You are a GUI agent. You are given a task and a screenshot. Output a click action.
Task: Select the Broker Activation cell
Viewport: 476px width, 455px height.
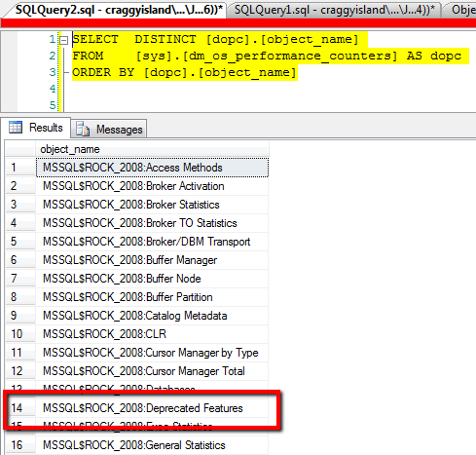(x=152, y=186)
